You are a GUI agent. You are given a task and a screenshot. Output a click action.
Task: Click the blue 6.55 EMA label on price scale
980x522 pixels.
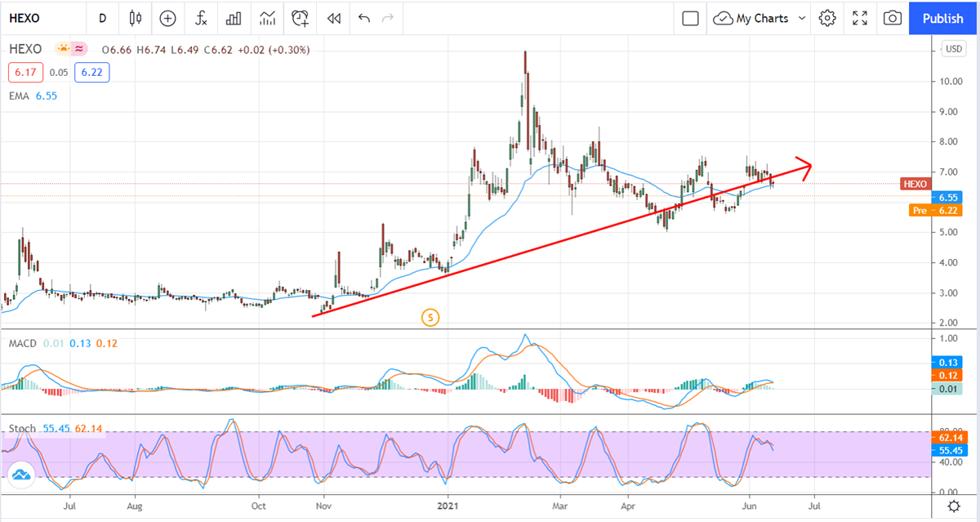(x=947, y=197)
